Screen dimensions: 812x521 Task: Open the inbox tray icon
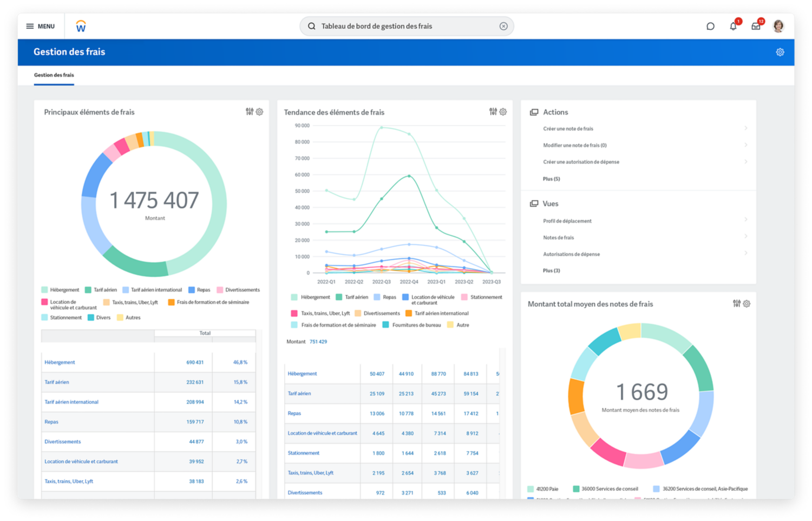click(756, 26)
